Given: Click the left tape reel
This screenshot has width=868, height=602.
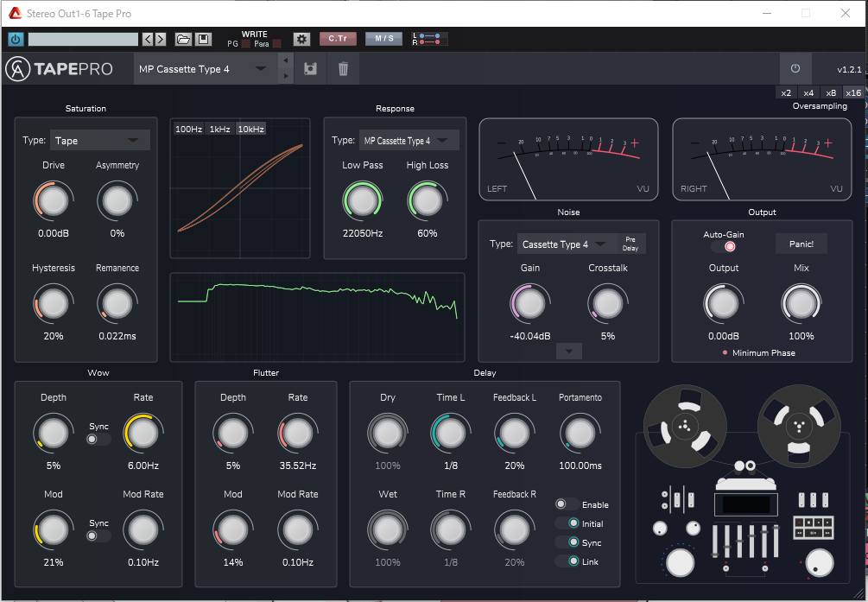Looking at the screenshot, I should click(685, 426).
